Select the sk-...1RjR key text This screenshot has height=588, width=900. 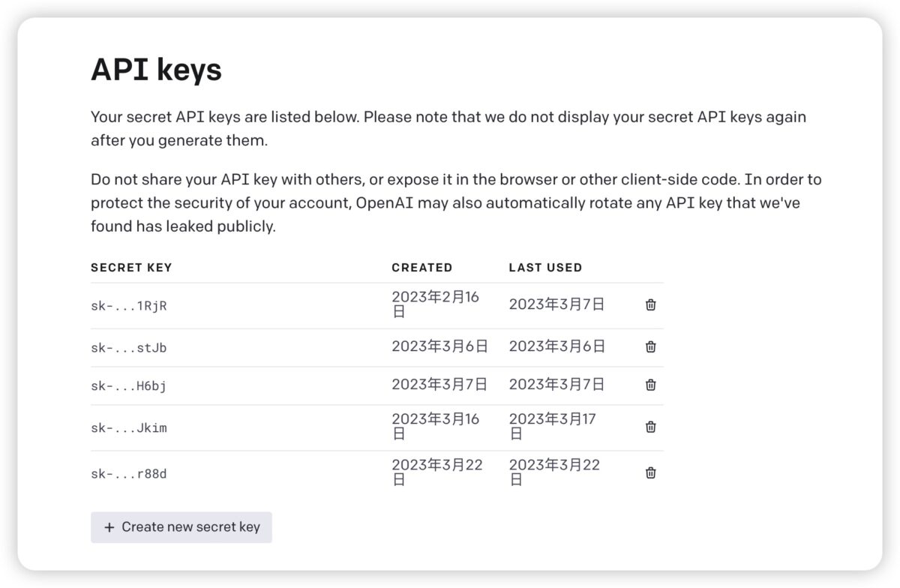pos(129,306)
